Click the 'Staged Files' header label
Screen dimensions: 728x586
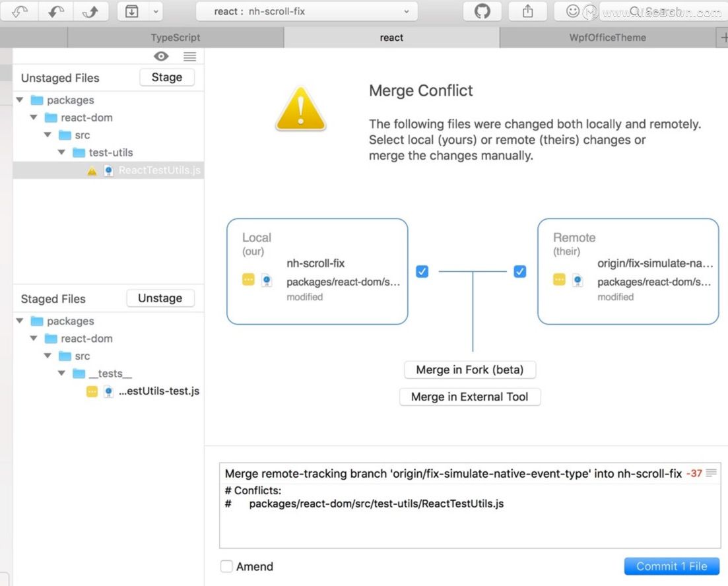pyautogui.click(x=53, y=299)
